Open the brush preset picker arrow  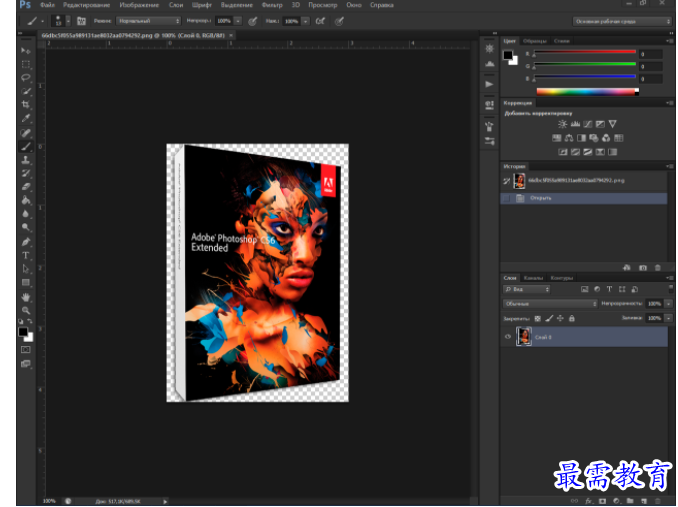[x=68, y=21]
